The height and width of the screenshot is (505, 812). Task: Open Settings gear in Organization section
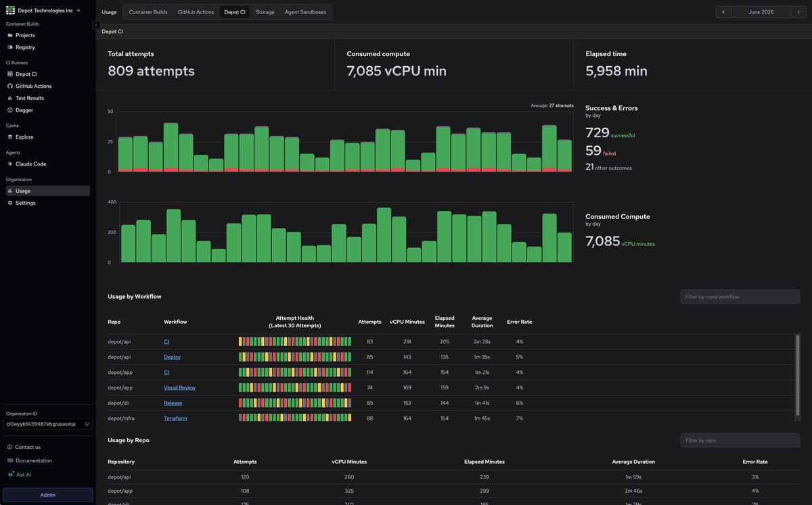9,203
